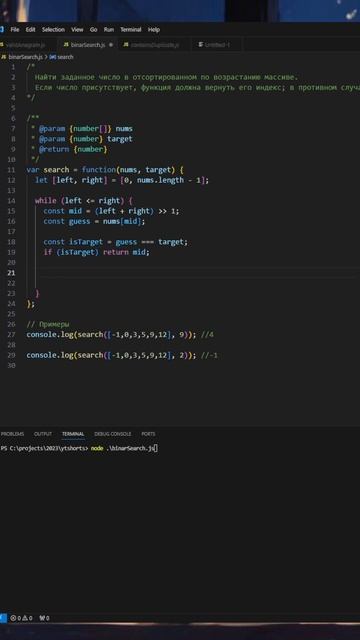Open the Run menu
Screen dimensions: 360x640
pos(109,30)
